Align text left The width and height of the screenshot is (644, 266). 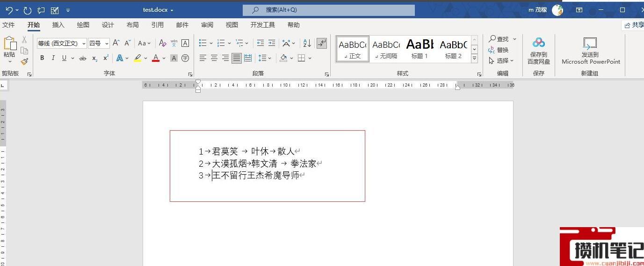pyautogui.click(x=203, y=58)
